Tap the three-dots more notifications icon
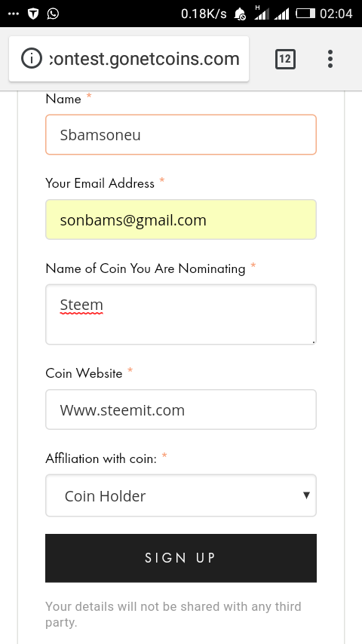Viewport: 362px width, 644px height. coord(14,14)
